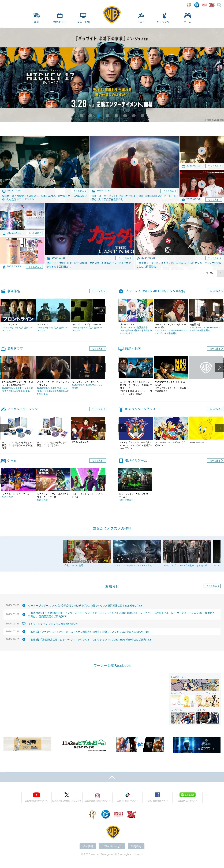The height and width of the screenshot is (868, 224).
Task: Open the official TikTok account icon
Action: tap(127, 795)
